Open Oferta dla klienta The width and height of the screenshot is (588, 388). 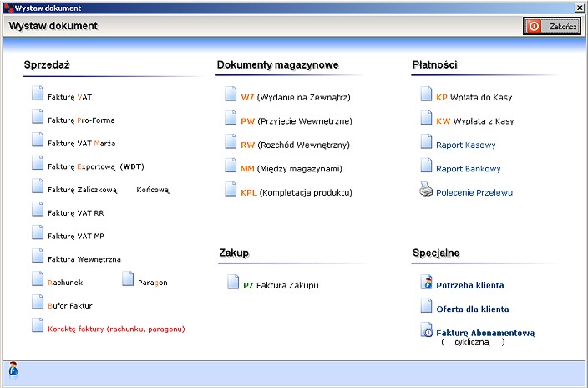[473, 309]
